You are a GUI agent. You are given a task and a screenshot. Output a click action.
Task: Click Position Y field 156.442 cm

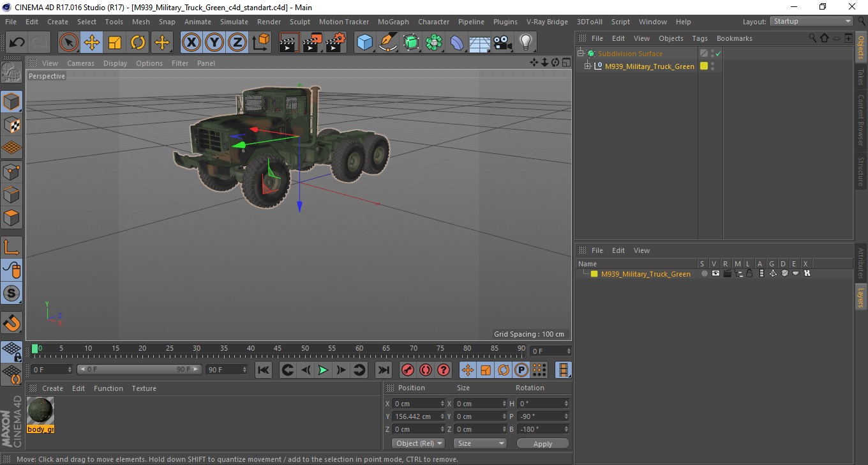pyautogui.click(x=418, y=416)
